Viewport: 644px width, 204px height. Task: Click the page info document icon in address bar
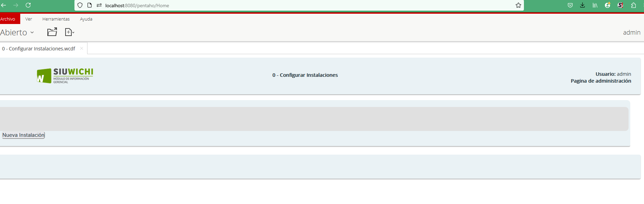pyautogui.click(x=90, y=5)
